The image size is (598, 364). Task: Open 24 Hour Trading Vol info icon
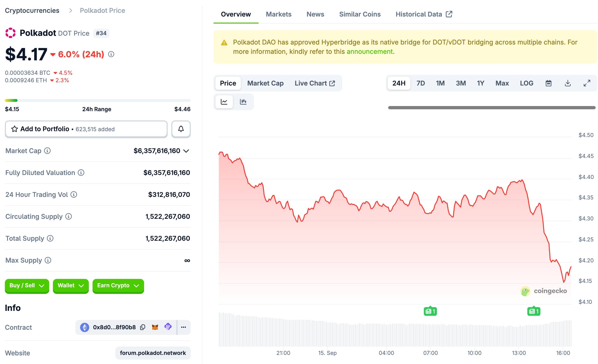coord(74,194)
